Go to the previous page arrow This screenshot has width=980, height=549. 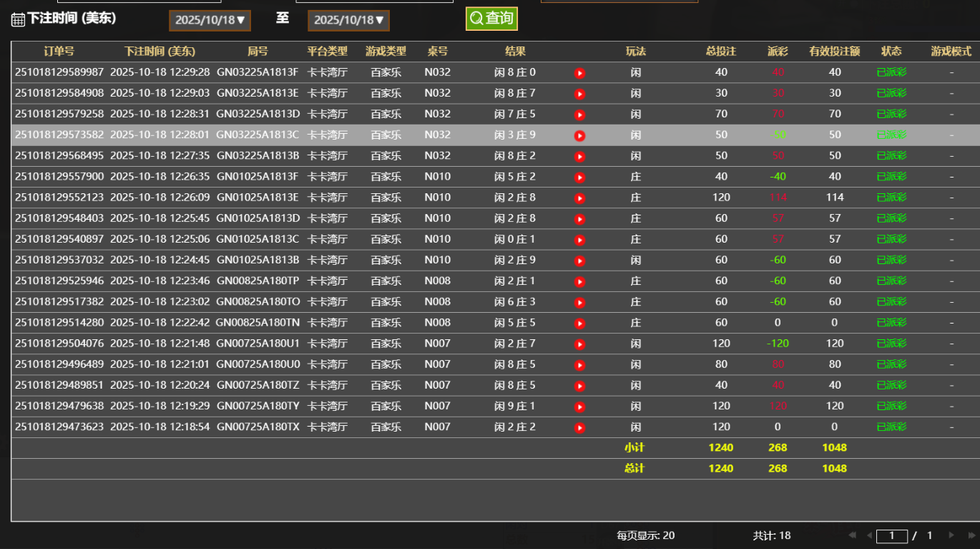coord(869,535)
